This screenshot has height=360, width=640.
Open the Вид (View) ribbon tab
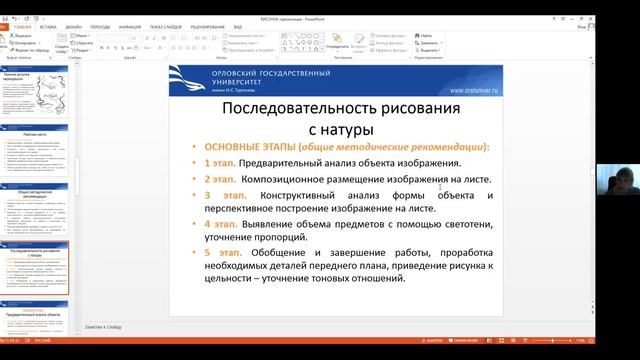click(238, 27)
